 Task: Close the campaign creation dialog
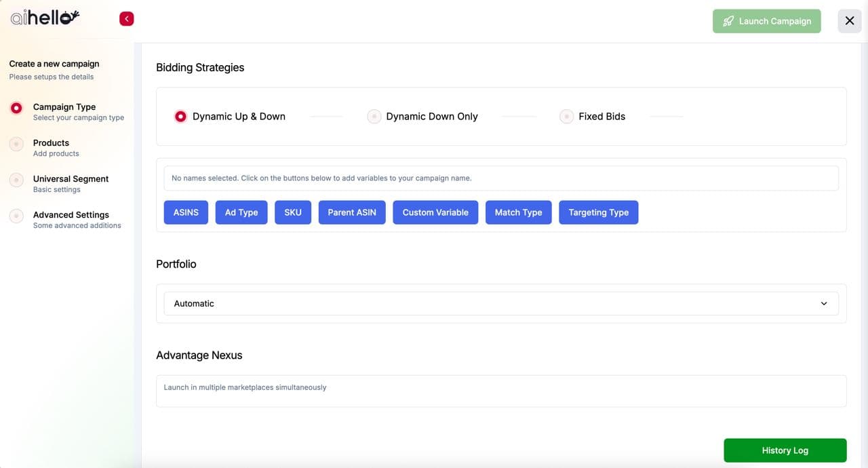(850, 21)
